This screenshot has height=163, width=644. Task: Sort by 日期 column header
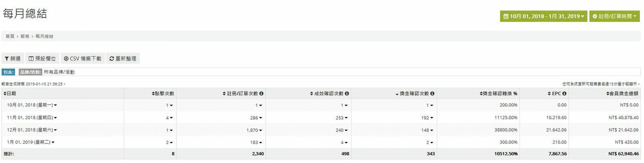click(x=10, y=93)
